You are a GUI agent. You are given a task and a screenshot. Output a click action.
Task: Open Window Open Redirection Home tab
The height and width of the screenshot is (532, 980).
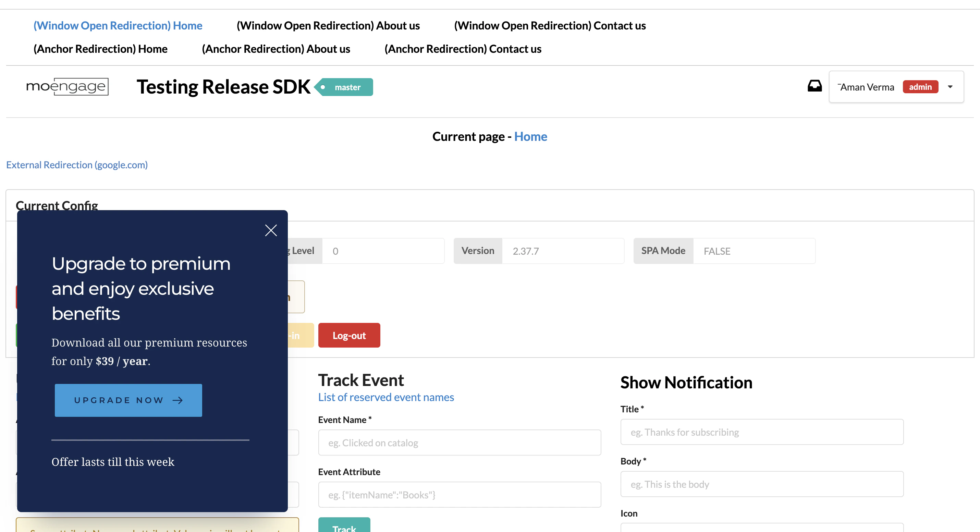click(118, 25)
